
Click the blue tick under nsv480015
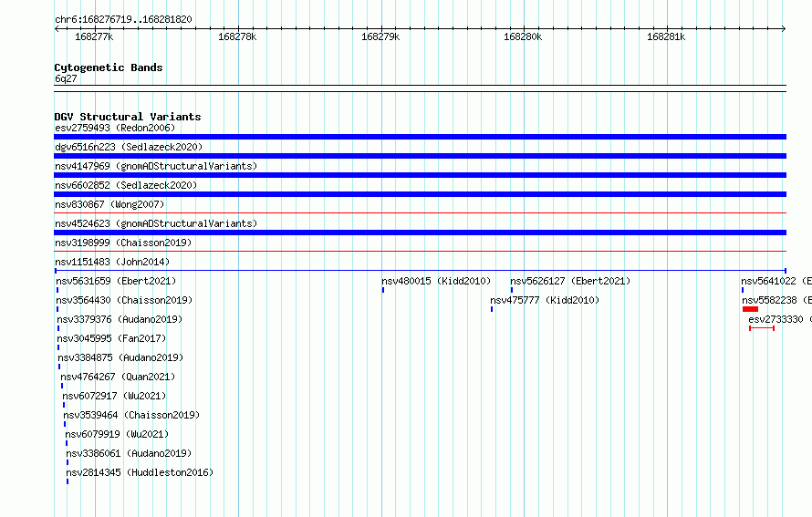tap(383, 290)
